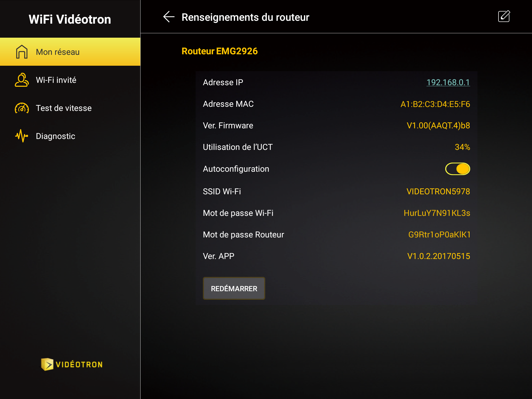Click the Adresse IP label

point(223,82)
